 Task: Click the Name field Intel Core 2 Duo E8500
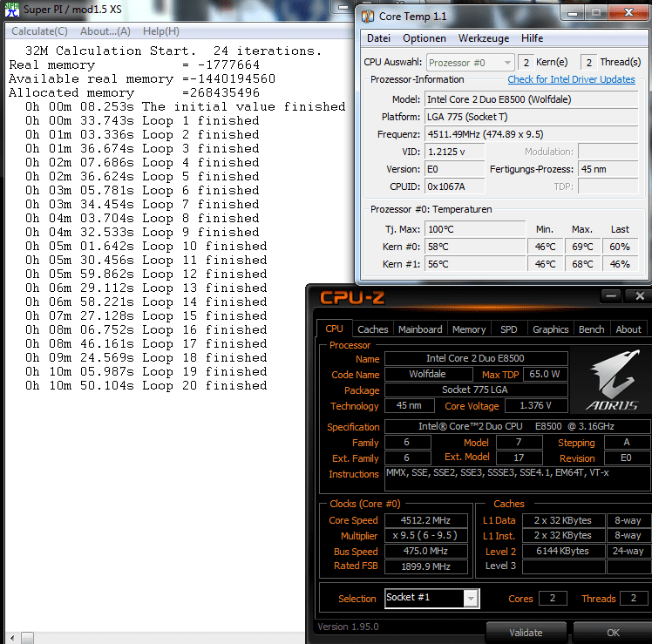[x=476, y=358]
